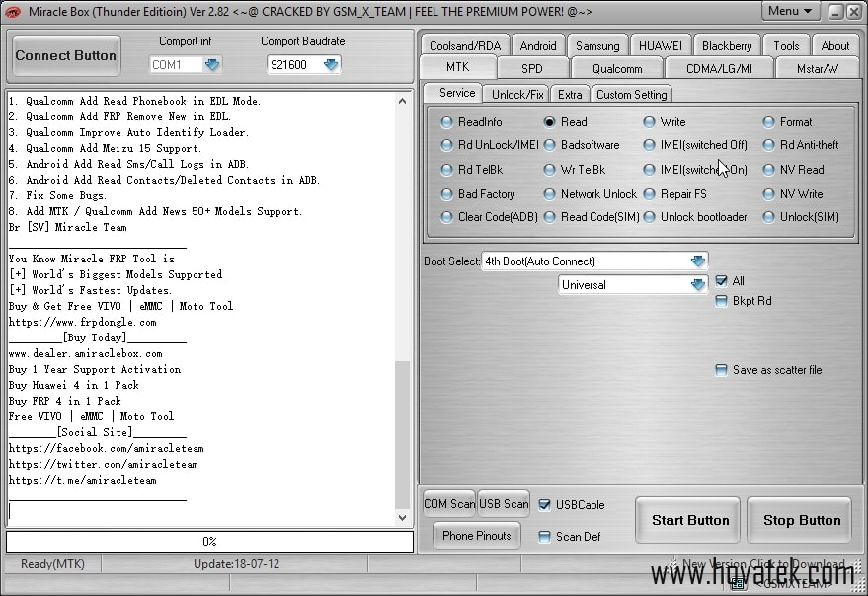Click the Ready(MTK) status bar entry
The width and height of the screenshot is (868, 596).
[52, 563]
